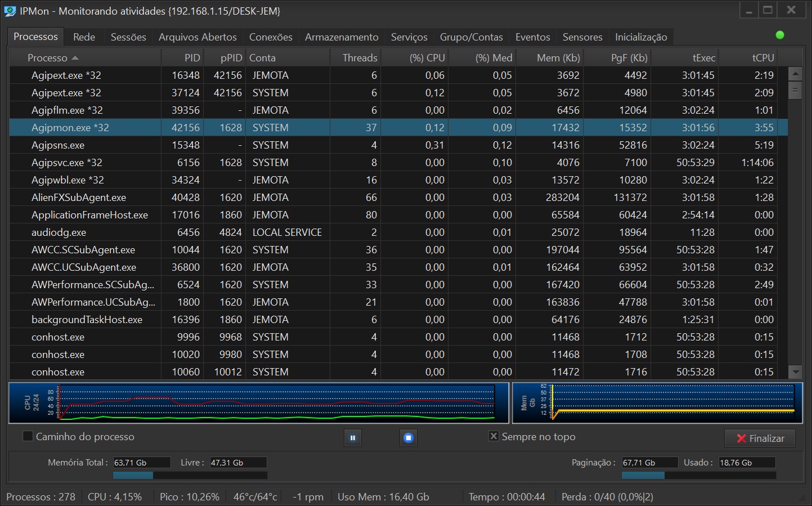Click the paging usage progress bar
Viewport: 812px width, 506px height.
point(699,476)
